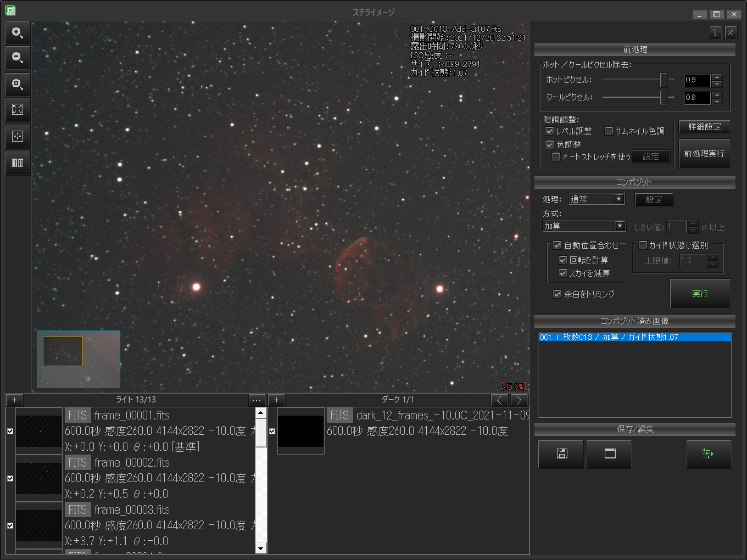The height and width of the screenshot is (560, 747).
Task: Open the 処理 dropdown set to 通常
Action: pos(597,199)
